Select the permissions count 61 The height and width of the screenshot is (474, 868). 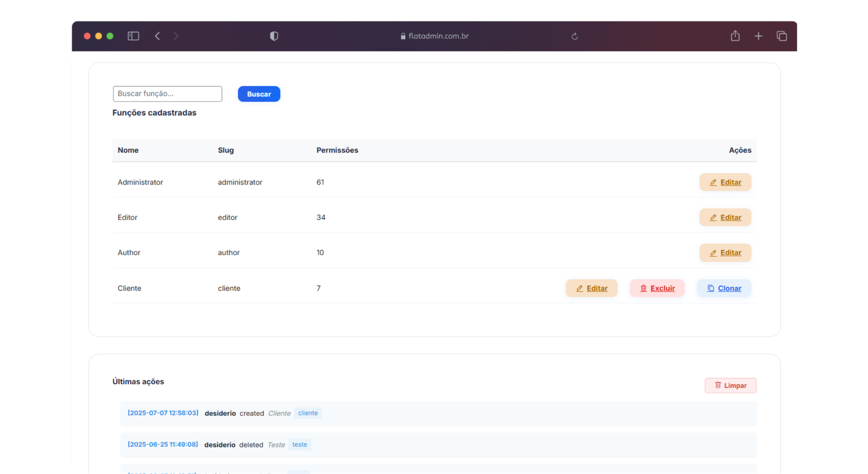coord(320,182)
